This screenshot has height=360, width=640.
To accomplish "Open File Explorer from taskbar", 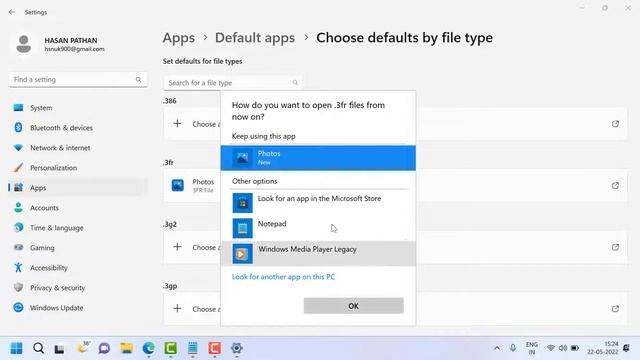I will (x=127, y=348).
